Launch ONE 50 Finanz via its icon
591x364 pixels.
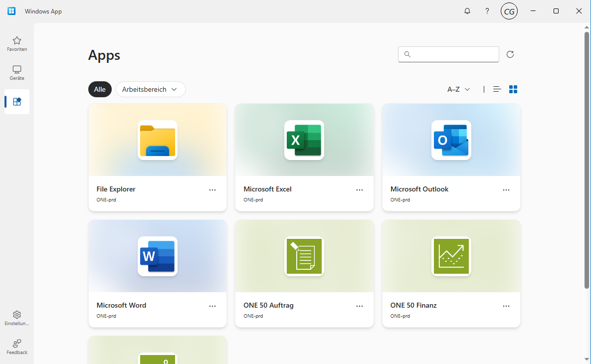coord(451,256)
